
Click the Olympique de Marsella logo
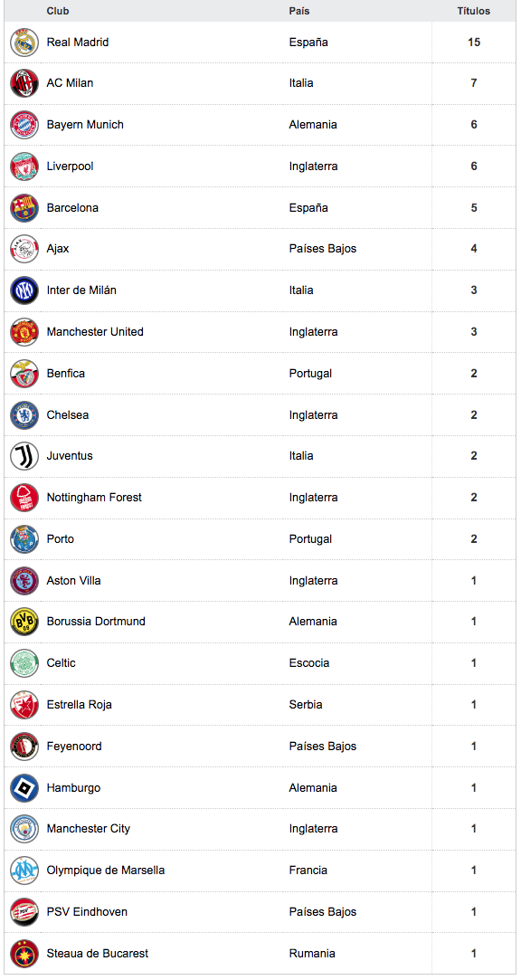pos(24,871)
